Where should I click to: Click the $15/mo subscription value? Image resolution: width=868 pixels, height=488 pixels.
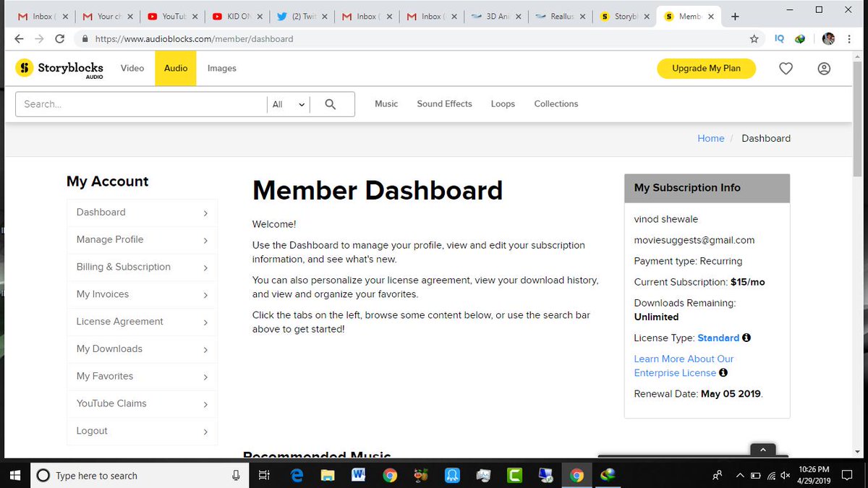(747, 282)
